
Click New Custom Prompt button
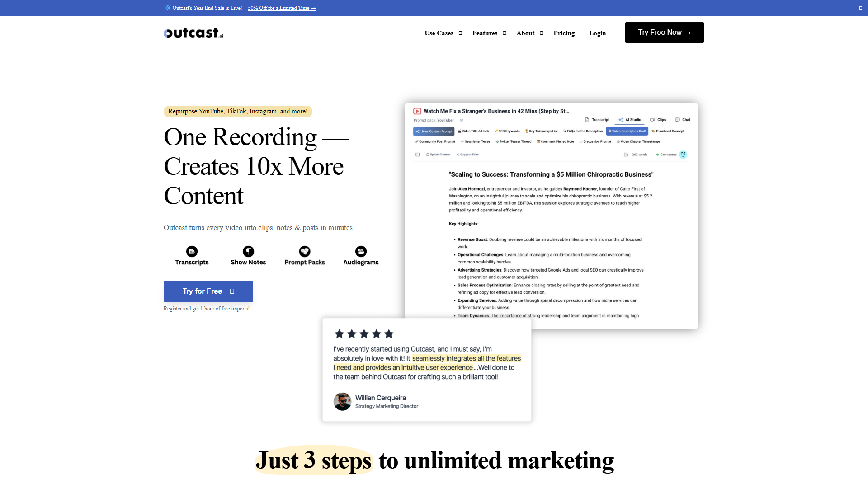[434, 131]
